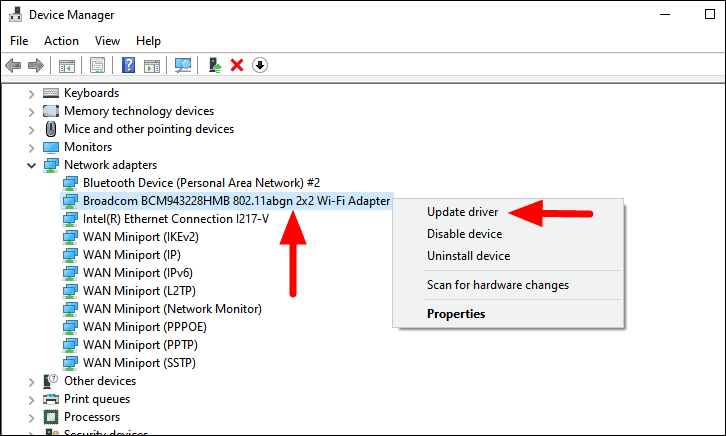Click the Print queues label

[97, 399]
